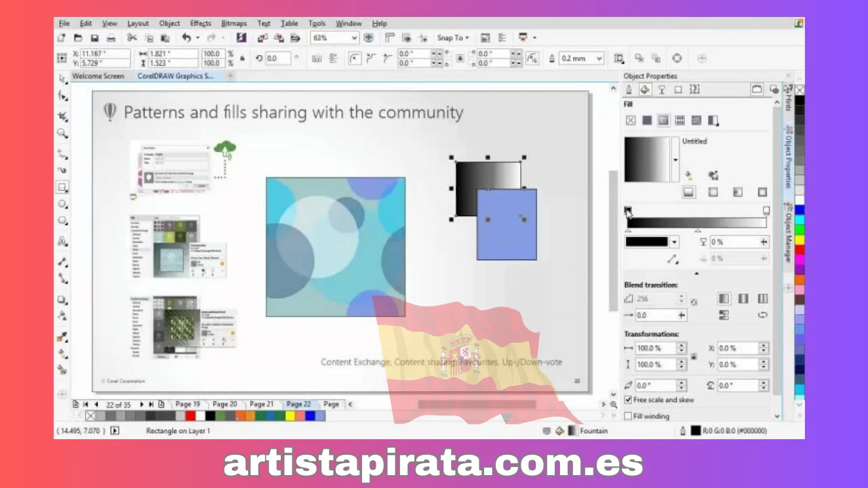Open the node color black dropdown
The image size is (868, 488).
tap(674, 242)
